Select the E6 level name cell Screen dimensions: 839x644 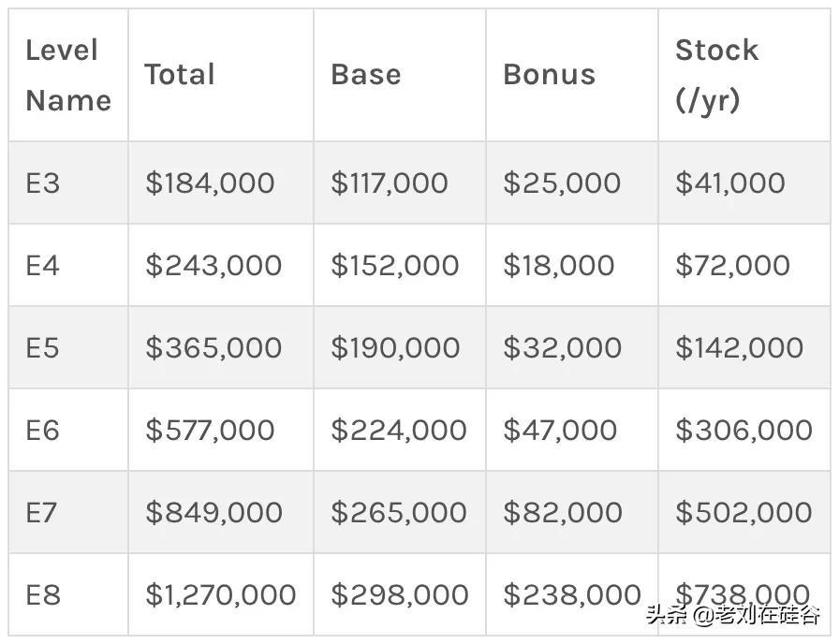click(x=68, y=430)
